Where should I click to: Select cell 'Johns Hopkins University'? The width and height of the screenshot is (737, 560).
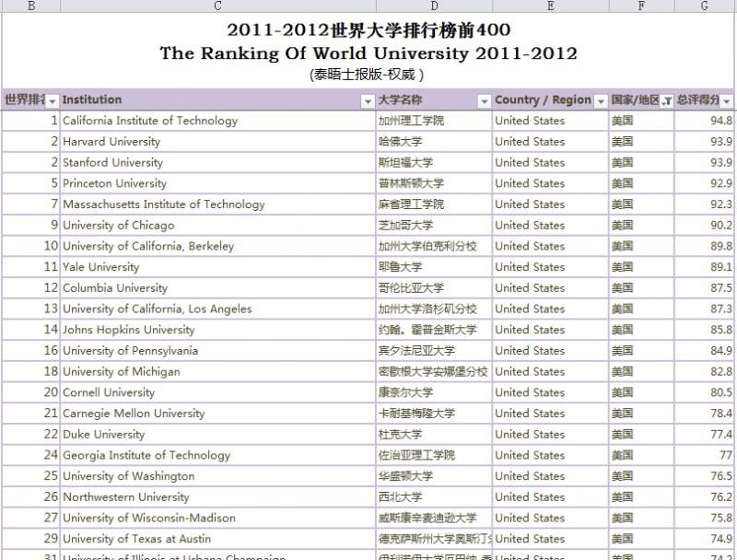tap(218, 330)
